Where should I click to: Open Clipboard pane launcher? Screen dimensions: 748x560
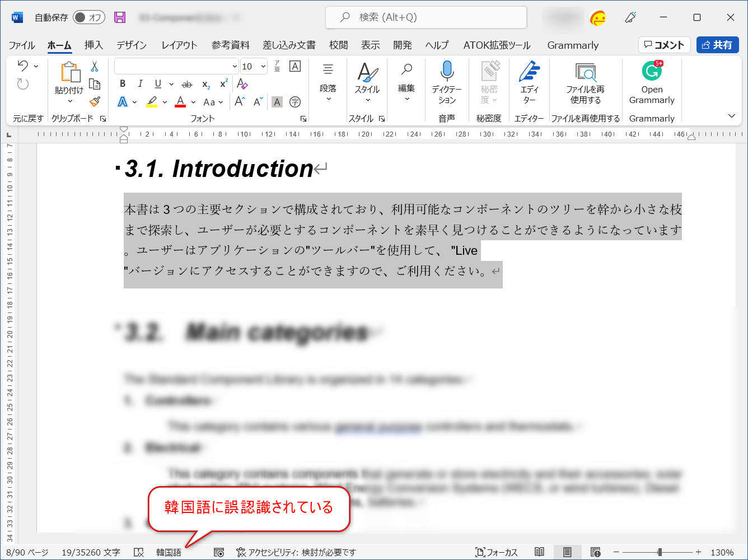point(103,119)
